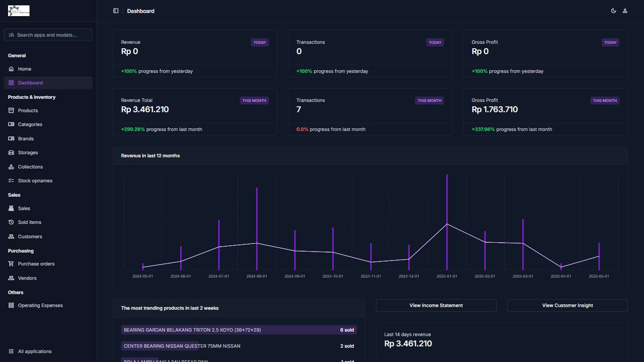Go to Sold items page

[x=48, y=222]
